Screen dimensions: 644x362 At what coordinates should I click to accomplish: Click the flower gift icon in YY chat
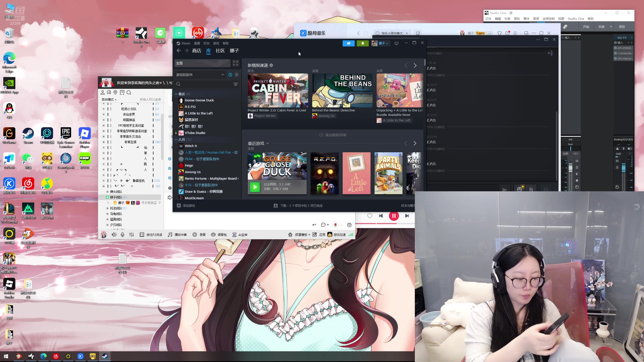tap(335, 225)
